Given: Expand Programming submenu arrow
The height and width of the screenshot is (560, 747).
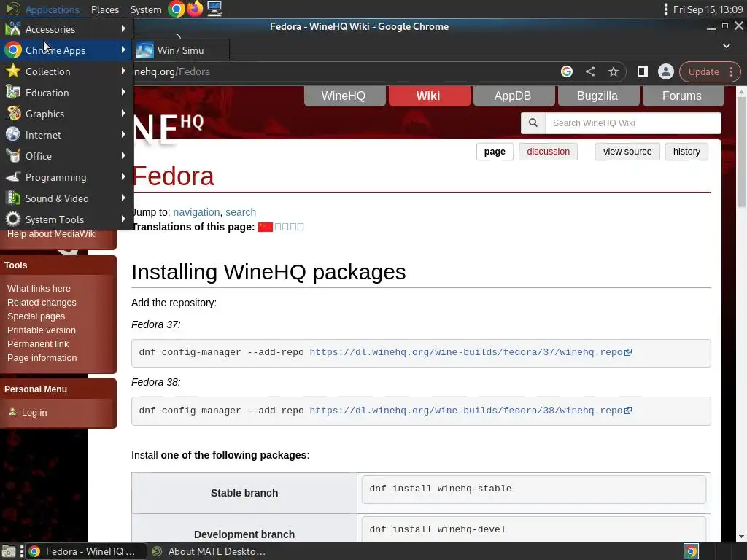Looking at the screenshot, I should tap(123, 176).
